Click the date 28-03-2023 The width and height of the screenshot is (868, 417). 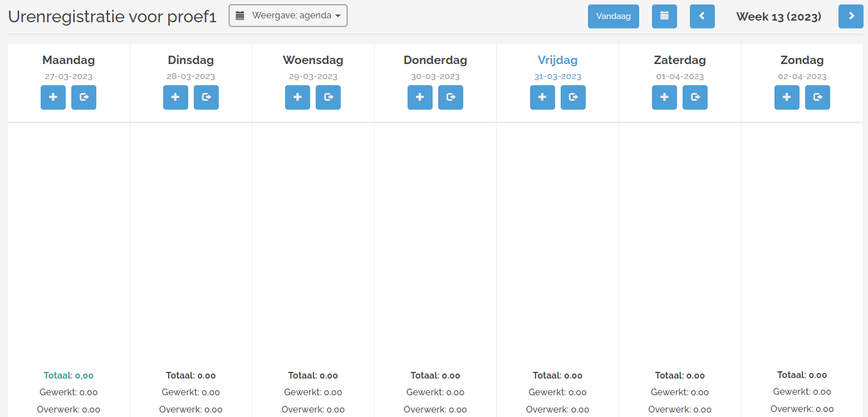(x=191, y=77)
